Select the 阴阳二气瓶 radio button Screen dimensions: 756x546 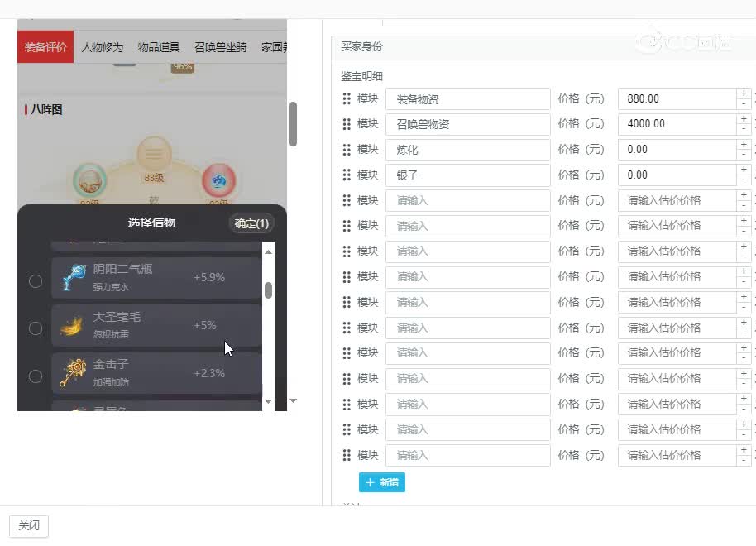coord(36,280)
